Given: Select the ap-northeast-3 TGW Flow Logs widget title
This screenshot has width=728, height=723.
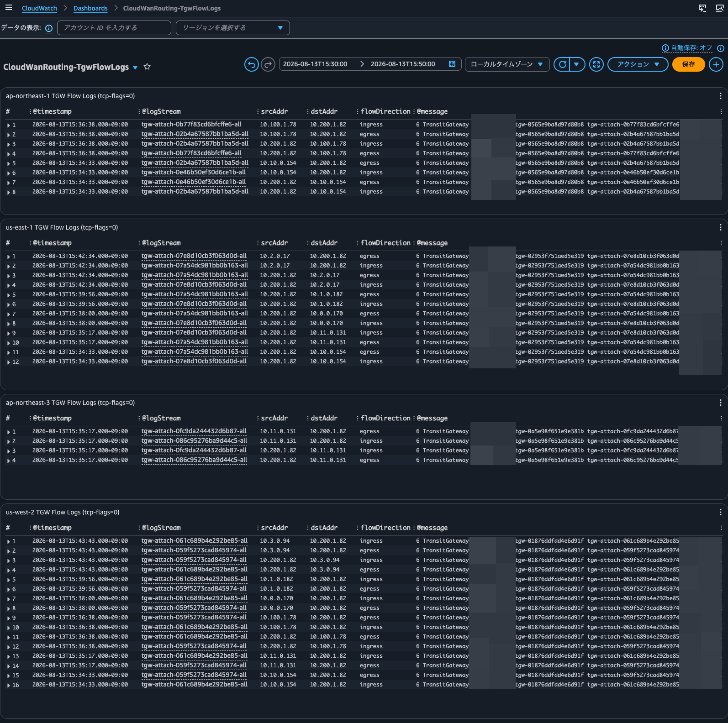Looking at the screenshot, I should (70, 403).
